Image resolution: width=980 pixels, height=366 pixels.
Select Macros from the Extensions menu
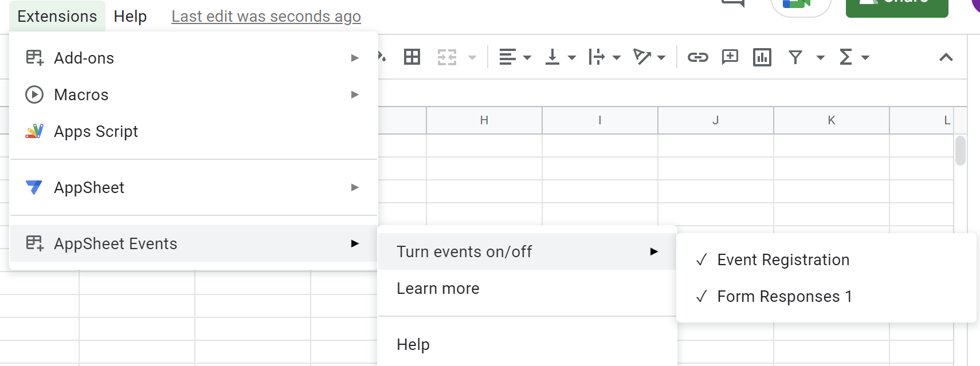click(81, 95)
